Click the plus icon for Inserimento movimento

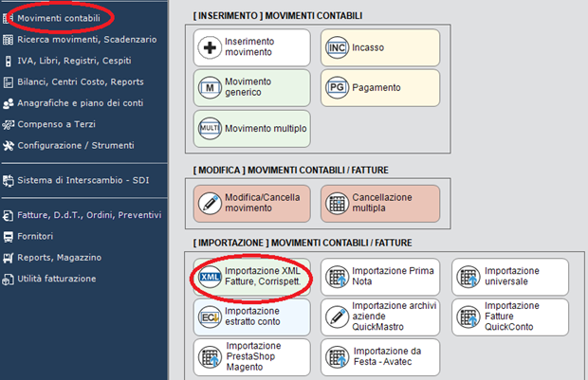click(x=209, y=46)
